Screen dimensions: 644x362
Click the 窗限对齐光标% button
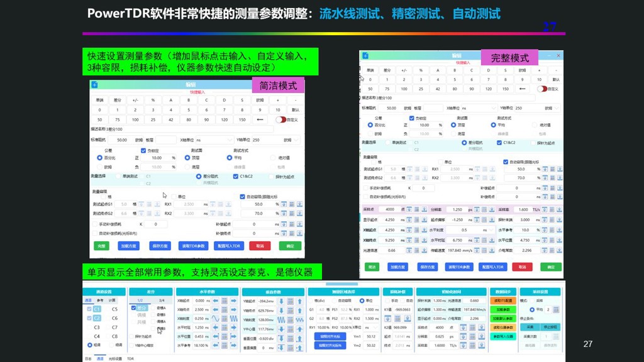point(330,345)
